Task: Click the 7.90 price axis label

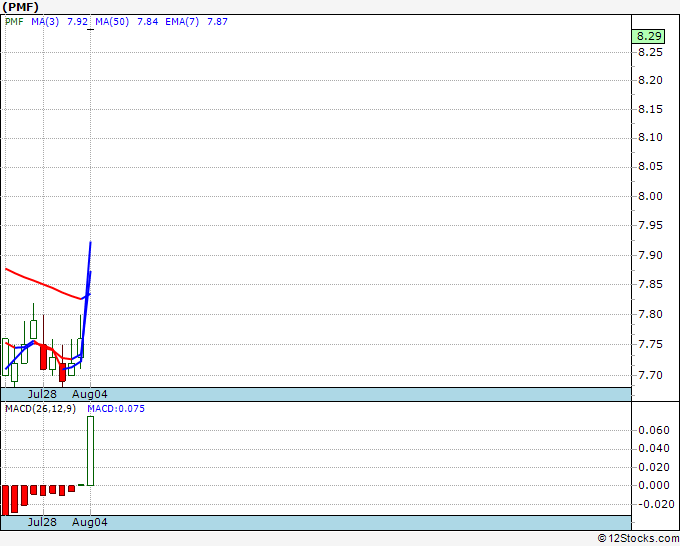Action: click(651, 255)
